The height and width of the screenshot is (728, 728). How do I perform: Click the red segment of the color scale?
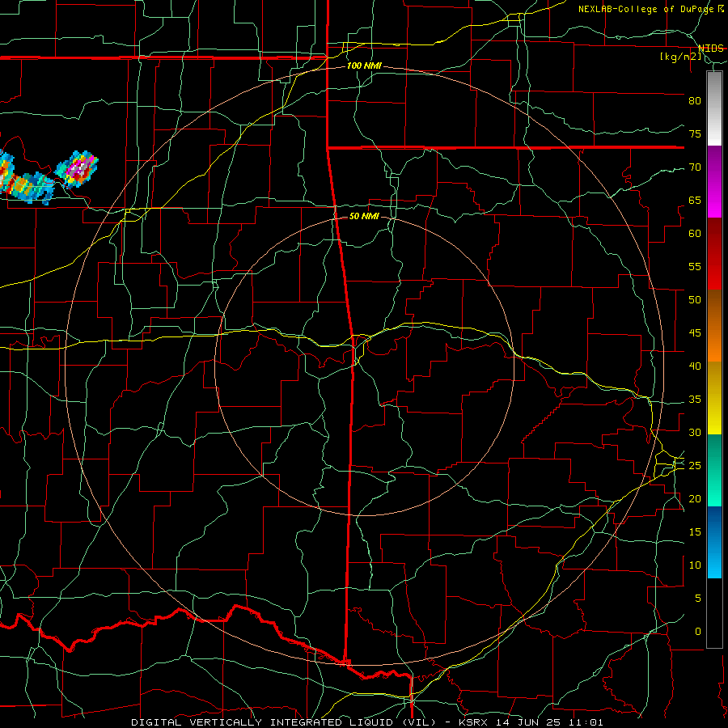[714, 253]
